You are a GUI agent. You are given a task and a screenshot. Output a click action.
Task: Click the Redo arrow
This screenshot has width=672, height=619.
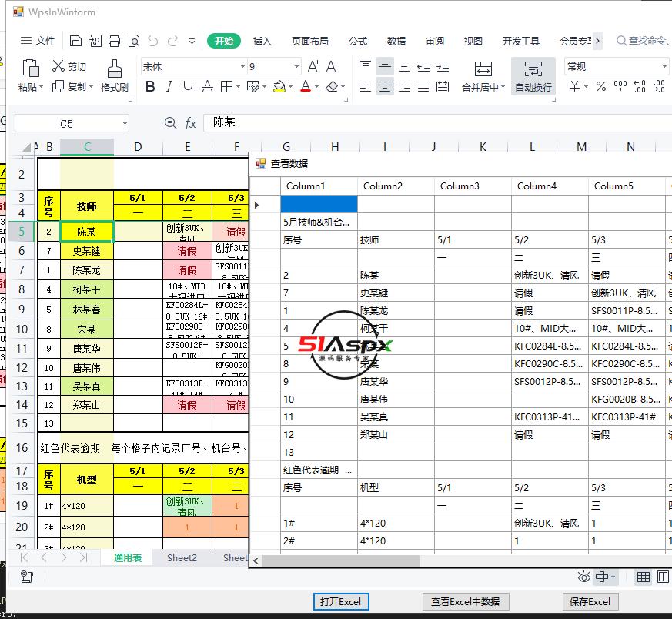coord(172,41)
